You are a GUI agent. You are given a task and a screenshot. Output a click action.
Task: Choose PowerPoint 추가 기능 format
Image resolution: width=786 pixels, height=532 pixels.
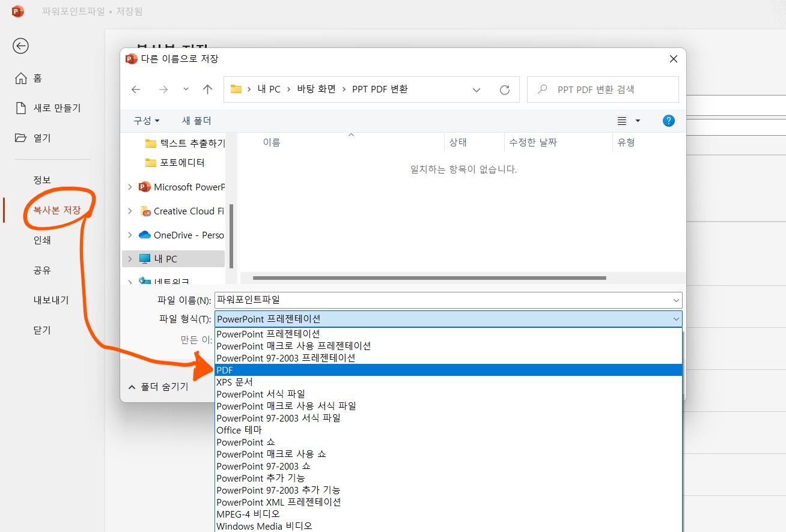[x=448, y=478]
